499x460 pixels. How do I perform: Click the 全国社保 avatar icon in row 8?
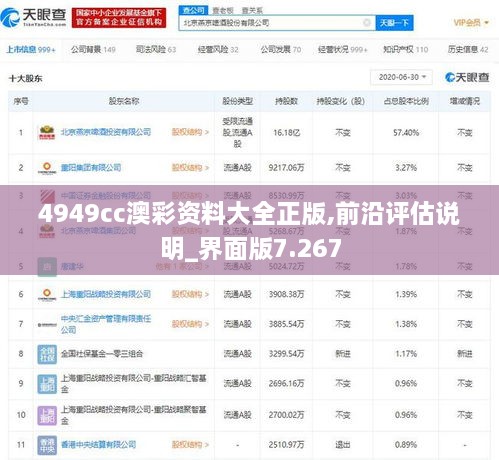[x=47, y=354]
